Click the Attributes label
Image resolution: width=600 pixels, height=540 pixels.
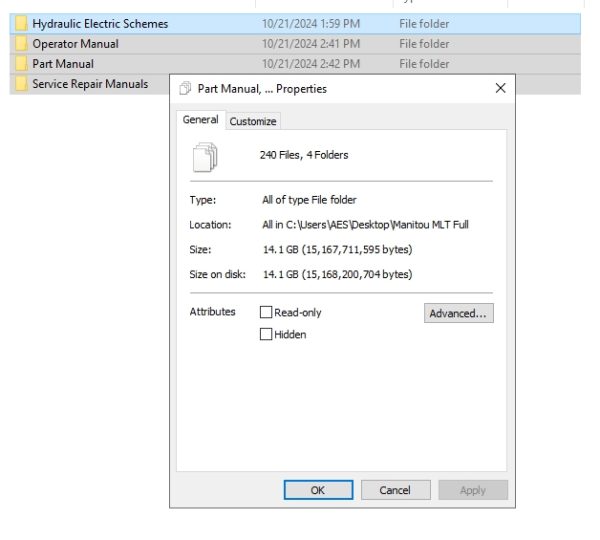coord(212,312)
